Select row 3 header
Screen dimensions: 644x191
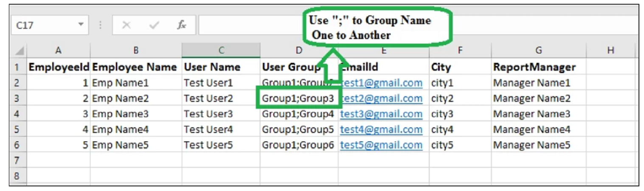point(17,98)
